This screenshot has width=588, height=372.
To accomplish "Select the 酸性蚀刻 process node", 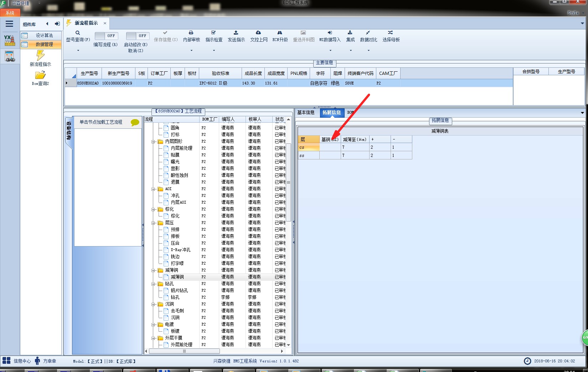I will (x=179, y=175).
